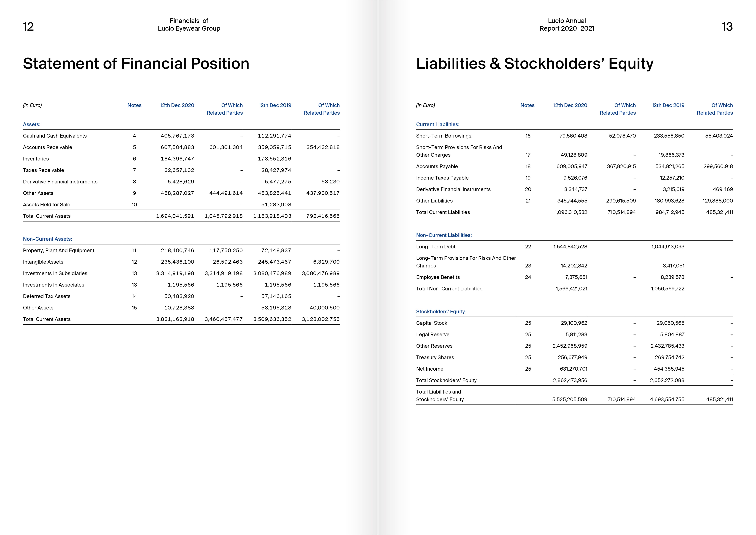Image resolution: width=756 pixels, height=535 pixels.
Task: Select the Non-Current Assets section label
Action: coord(47,239)
